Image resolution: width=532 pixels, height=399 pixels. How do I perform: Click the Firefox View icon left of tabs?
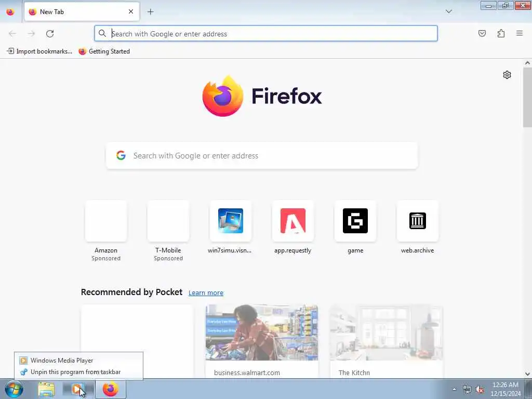(x=10, y=12)
